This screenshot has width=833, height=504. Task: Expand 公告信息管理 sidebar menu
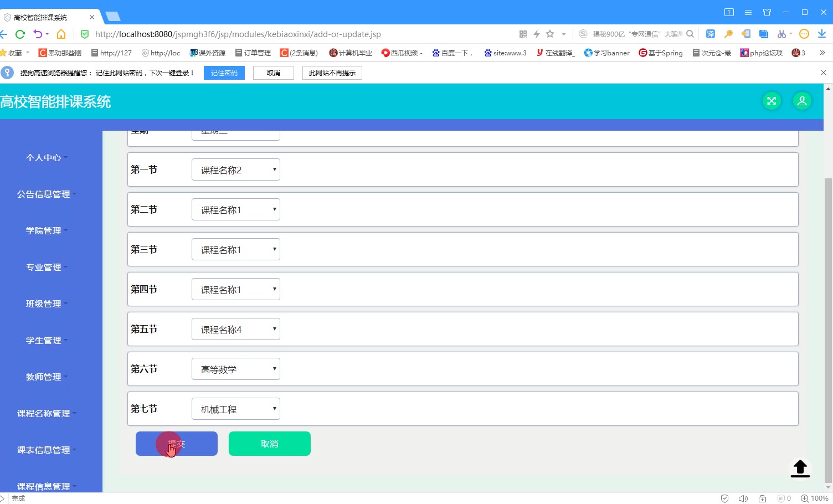click(47, 194)
